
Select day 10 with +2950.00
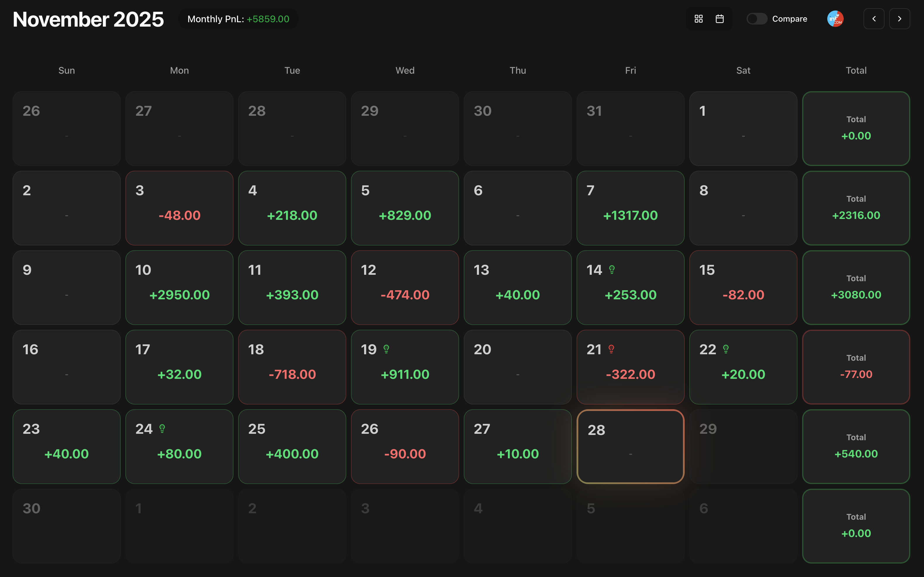pyautogui.click(x=179, y=287)
